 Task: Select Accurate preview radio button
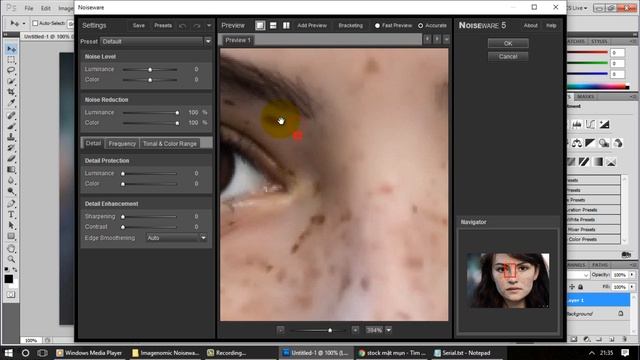point(420,25)
